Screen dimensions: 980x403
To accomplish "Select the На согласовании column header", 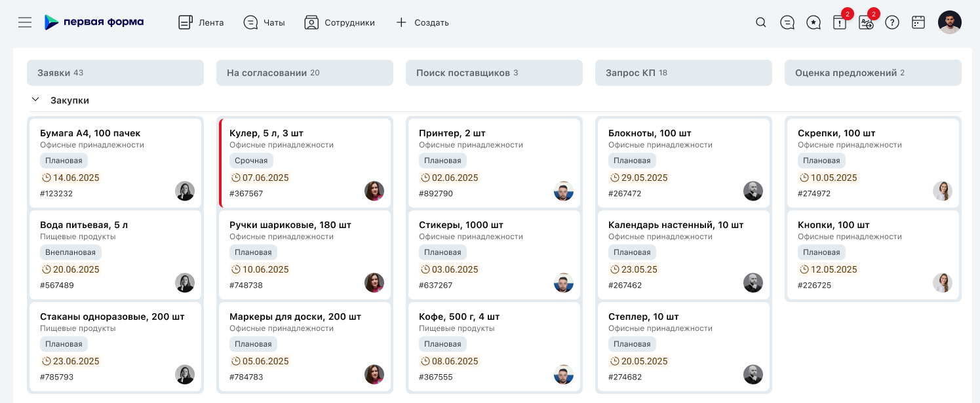I will (x=304, y=73).
